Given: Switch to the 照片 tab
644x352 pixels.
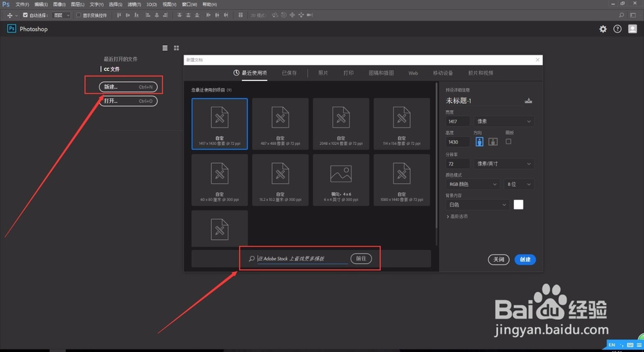Looking at the screenshot, I should click(323, 73).
